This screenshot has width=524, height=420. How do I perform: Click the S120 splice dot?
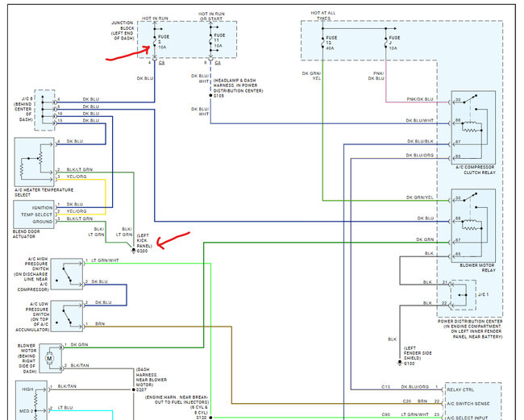[x=210, y=418]
